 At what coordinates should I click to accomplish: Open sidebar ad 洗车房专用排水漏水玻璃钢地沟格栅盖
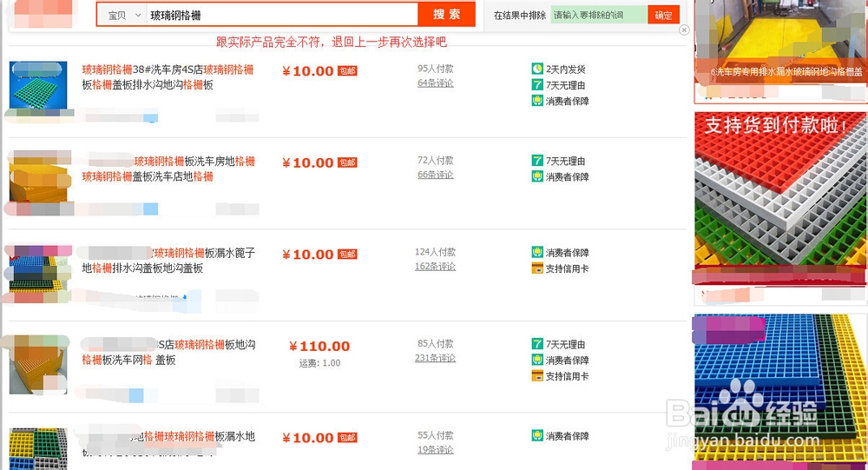click(780, 51)
